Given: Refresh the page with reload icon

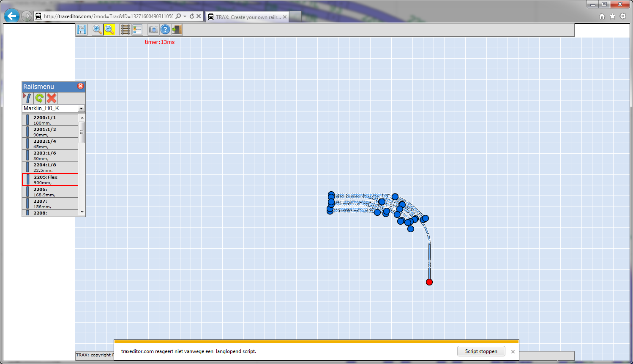Looking at the screenshot, I should coord(192,16).
